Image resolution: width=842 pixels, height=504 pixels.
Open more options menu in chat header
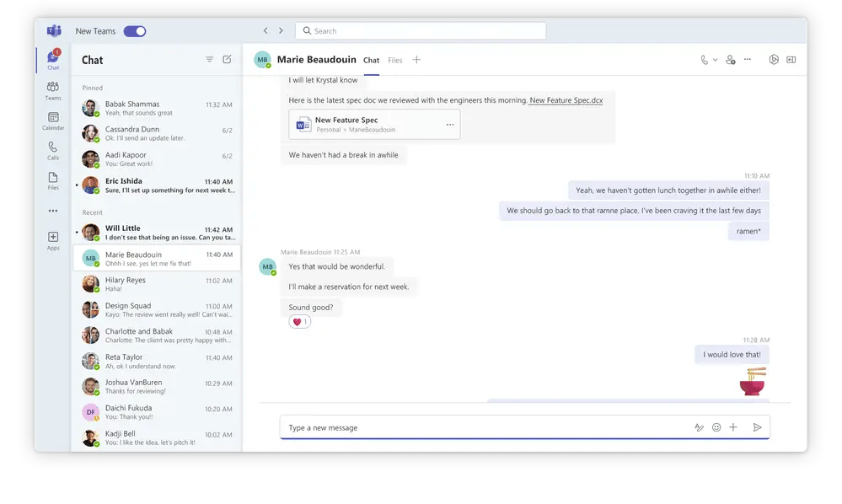(x=748, y=60)
